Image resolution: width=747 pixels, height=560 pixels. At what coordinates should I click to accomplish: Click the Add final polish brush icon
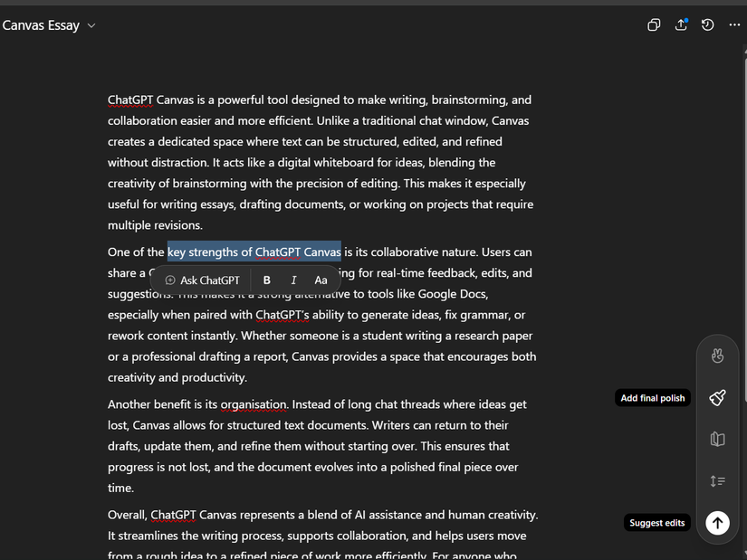point(717,398)
